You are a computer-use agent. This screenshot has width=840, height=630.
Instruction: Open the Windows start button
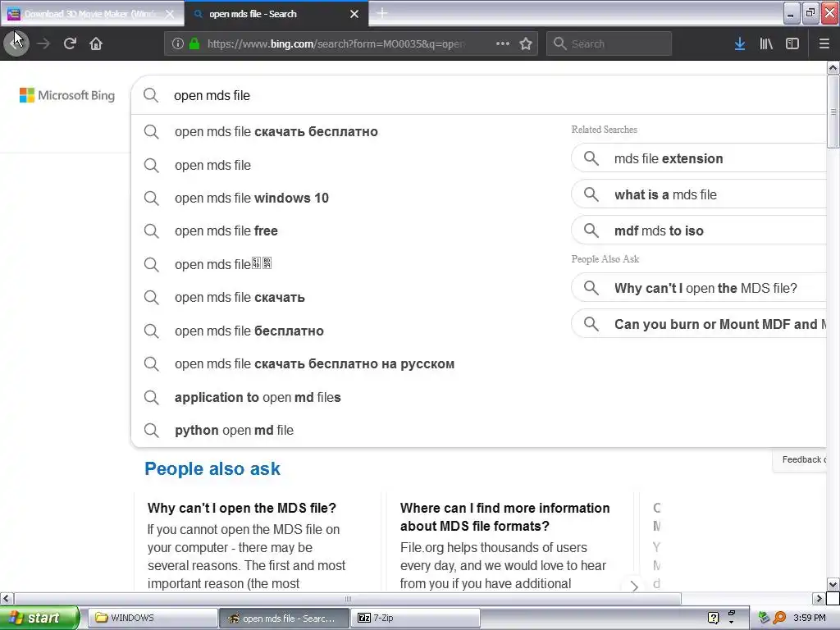click(x=39, y=618)
